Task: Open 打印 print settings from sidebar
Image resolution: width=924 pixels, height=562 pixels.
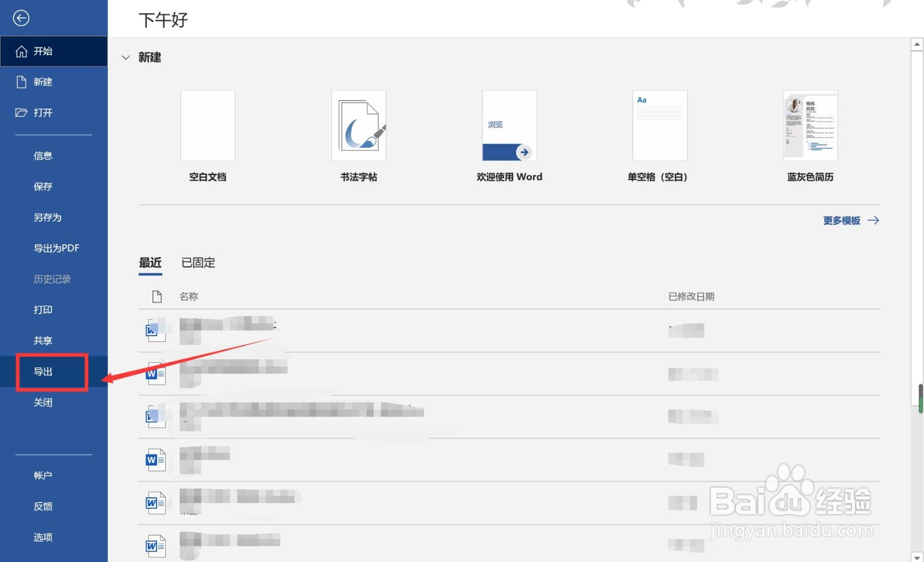Action: (x=43, y=310)
